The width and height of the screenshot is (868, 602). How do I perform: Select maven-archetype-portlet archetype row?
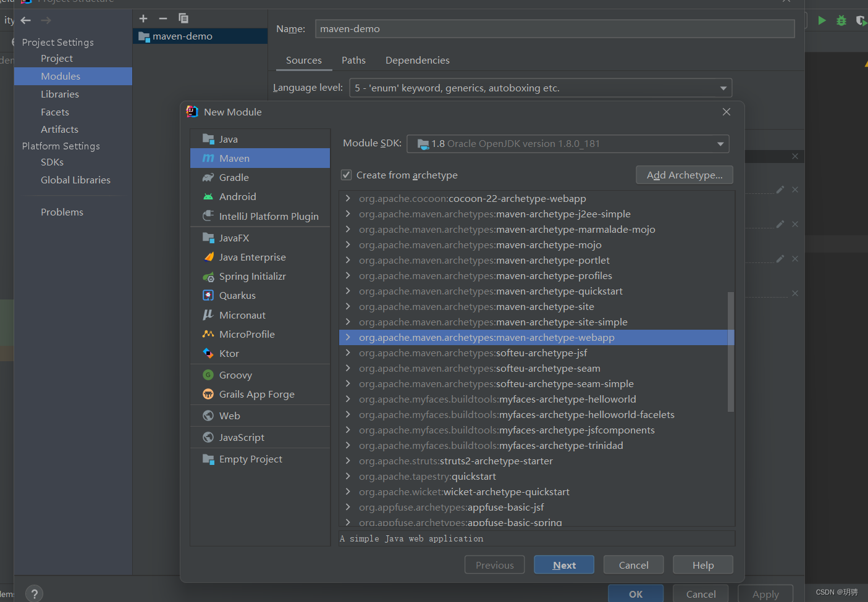coord(536,260)
